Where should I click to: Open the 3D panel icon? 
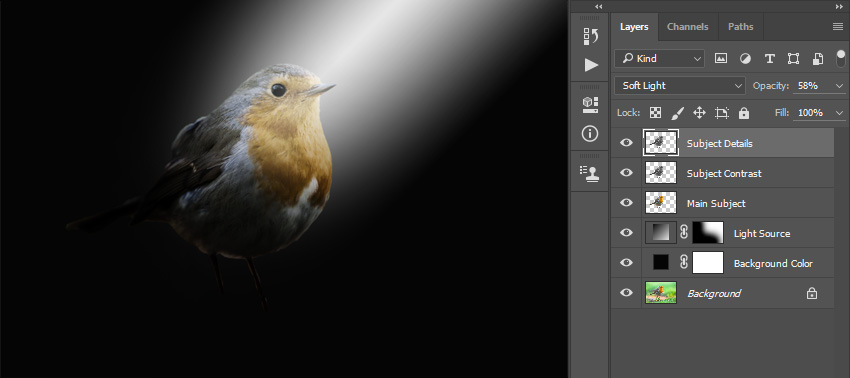[x=590, y=104]
